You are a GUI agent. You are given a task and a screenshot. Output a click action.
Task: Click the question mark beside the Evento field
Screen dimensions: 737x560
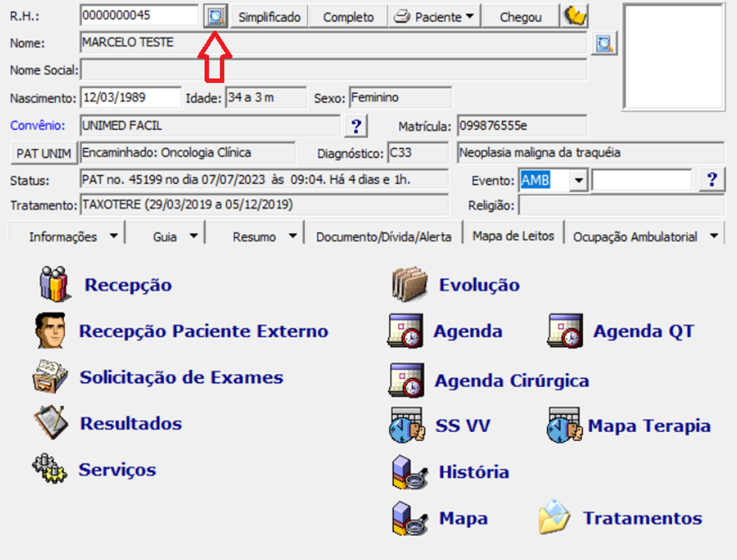(712, 180)
